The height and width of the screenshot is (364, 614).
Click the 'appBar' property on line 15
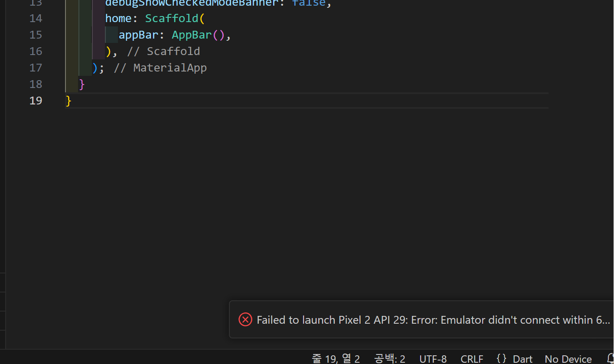(x=138, y=35)
